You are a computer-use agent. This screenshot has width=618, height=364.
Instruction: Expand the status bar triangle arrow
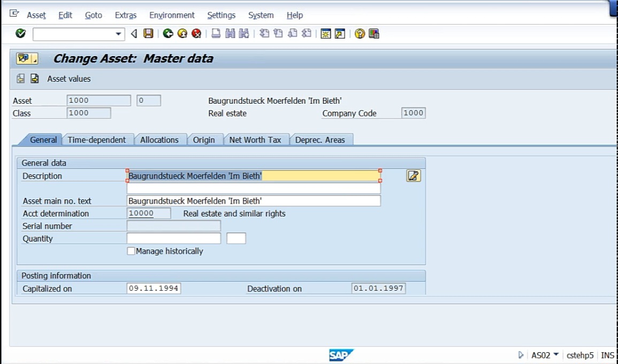coord(521,355)
